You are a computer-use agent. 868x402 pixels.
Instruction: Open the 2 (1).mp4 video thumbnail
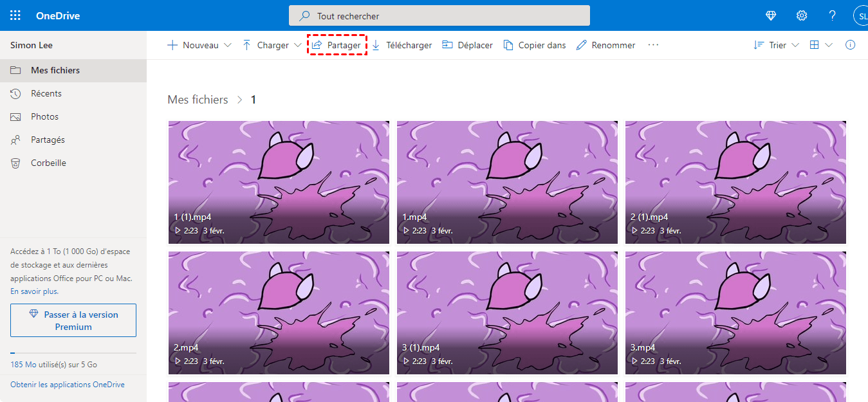click(735, 182)
